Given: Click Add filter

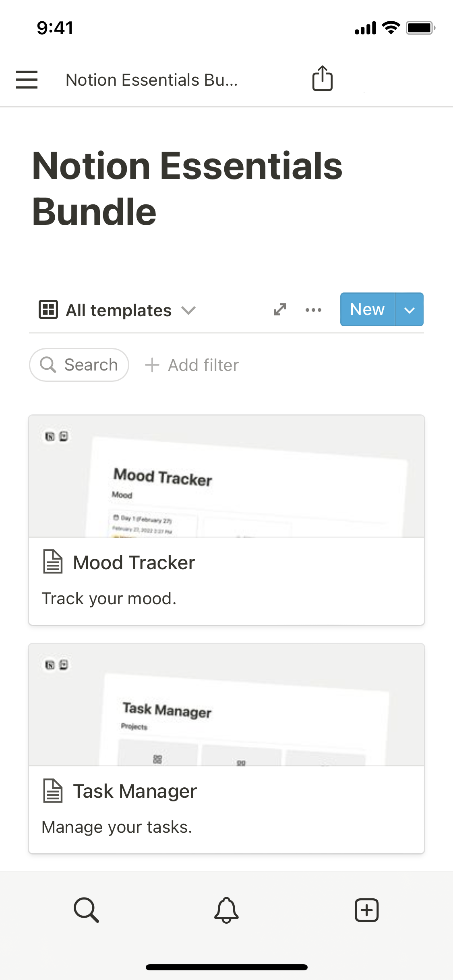Looking at the screenshot, I should 192,365.
